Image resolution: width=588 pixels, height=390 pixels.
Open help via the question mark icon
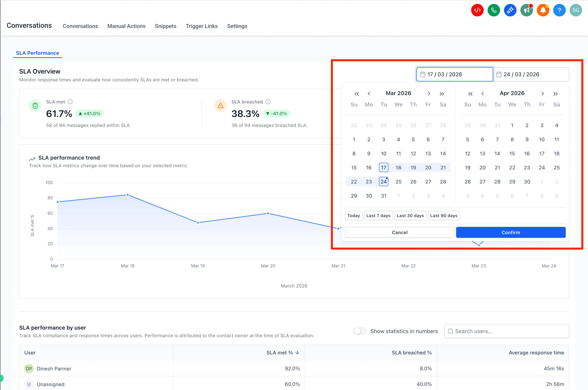coord(559,10)
